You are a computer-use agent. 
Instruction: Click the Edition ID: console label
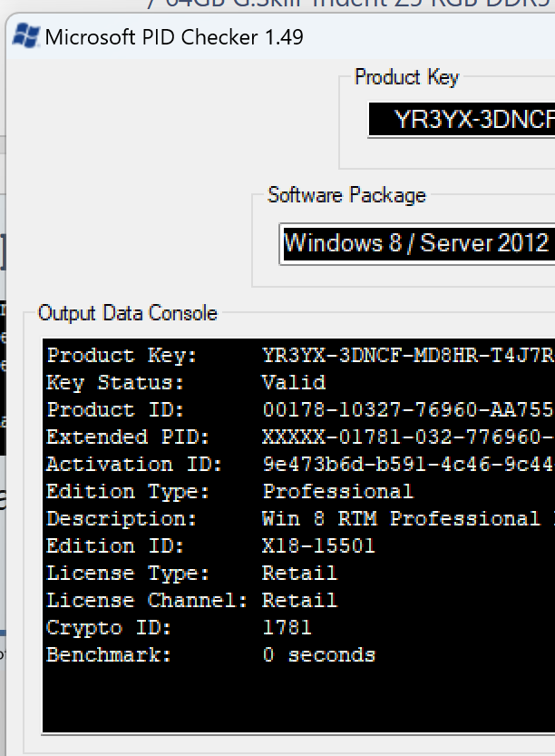[x=115, y=545]
